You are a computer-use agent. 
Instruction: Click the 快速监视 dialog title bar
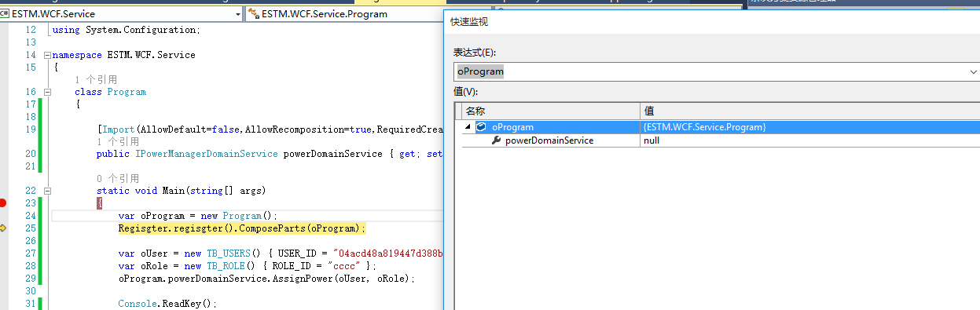point(712,22)
